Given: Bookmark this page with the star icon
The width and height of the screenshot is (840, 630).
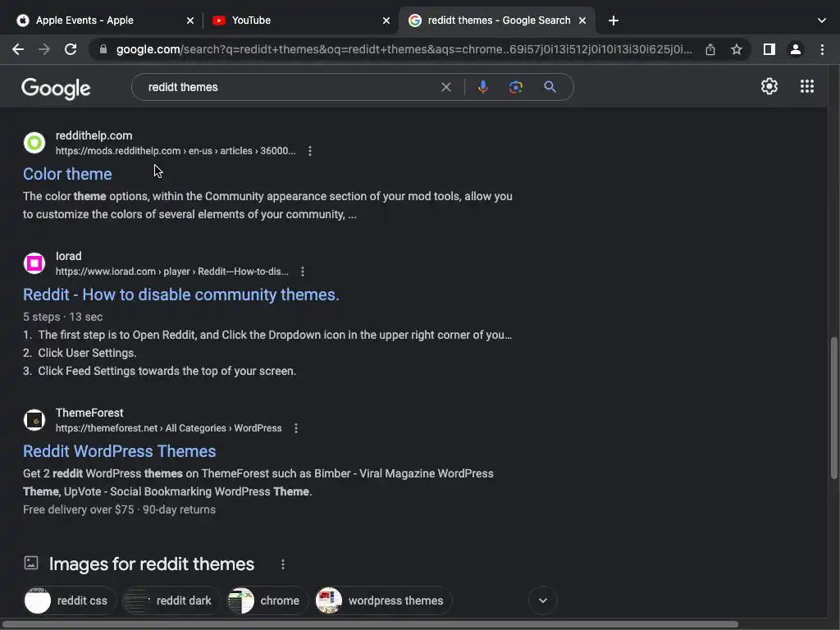Looking at the screenshot, I should (x=737, y=49).
